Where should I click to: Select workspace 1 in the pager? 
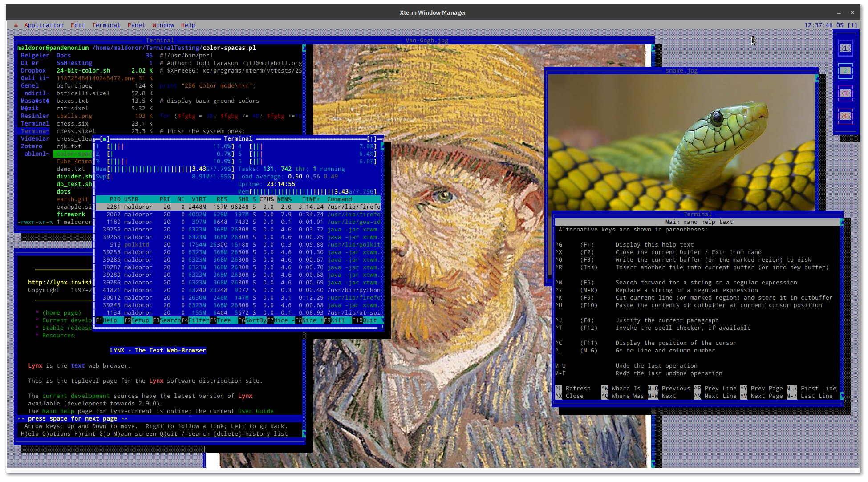coord(845,48)
